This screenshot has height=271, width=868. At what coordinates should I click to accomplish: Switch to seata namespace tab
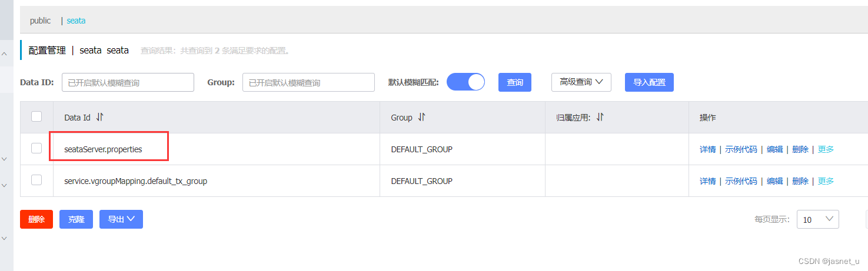(x=76, y=21)
